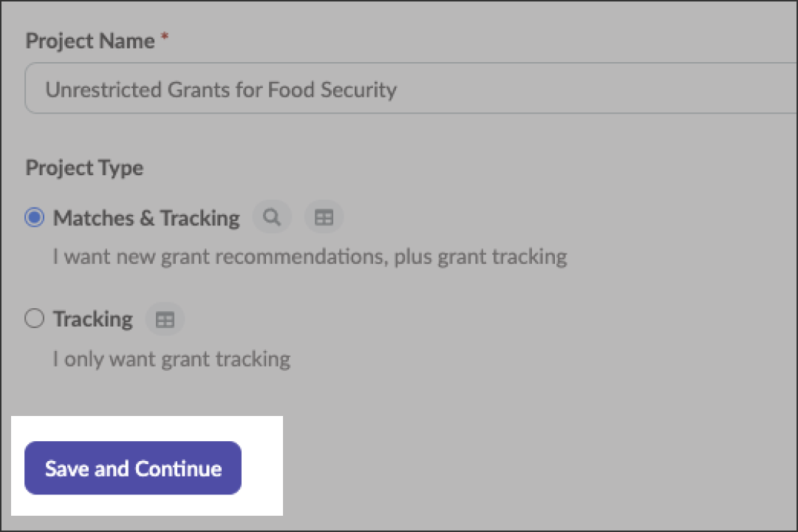798x532 pixels.
Task: Click the Matches & Tracking option label
Action: click(x=146, y=217)
